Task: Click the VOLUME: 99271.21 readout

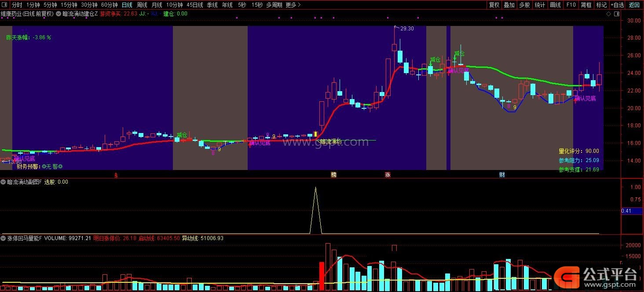Action: tap(68, 238)
